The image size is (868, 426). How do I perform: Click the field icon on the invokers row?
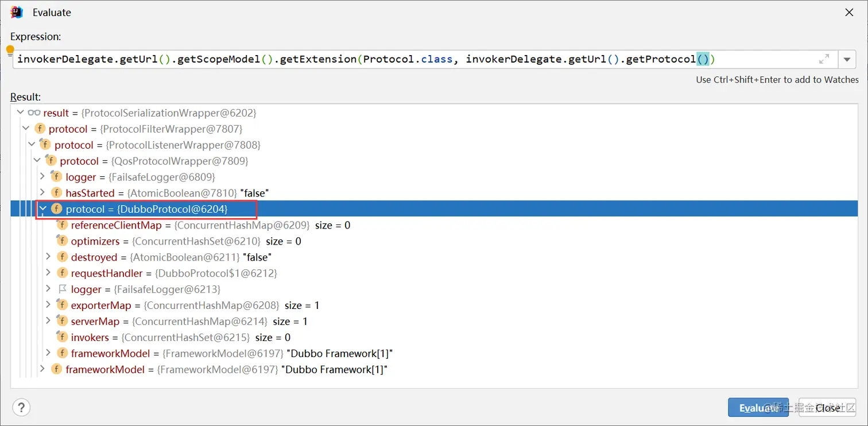(62, 337)
